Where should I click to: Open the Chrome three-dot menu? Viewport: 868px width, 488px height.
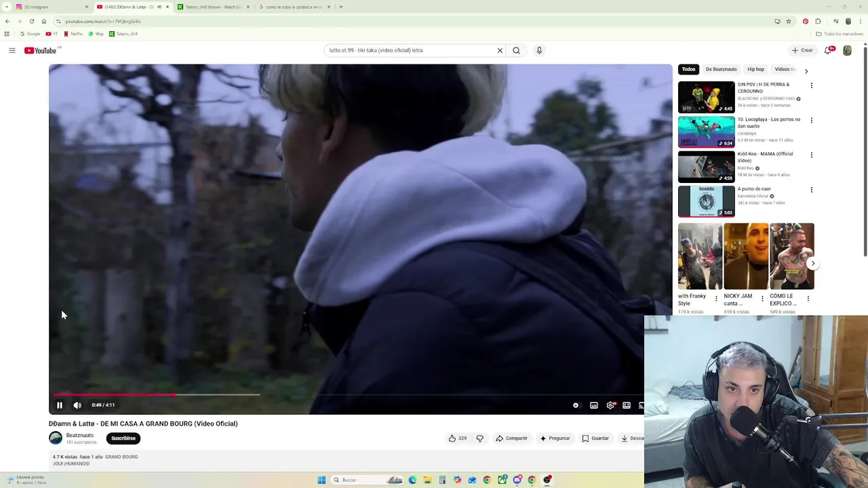coord(860,21)
